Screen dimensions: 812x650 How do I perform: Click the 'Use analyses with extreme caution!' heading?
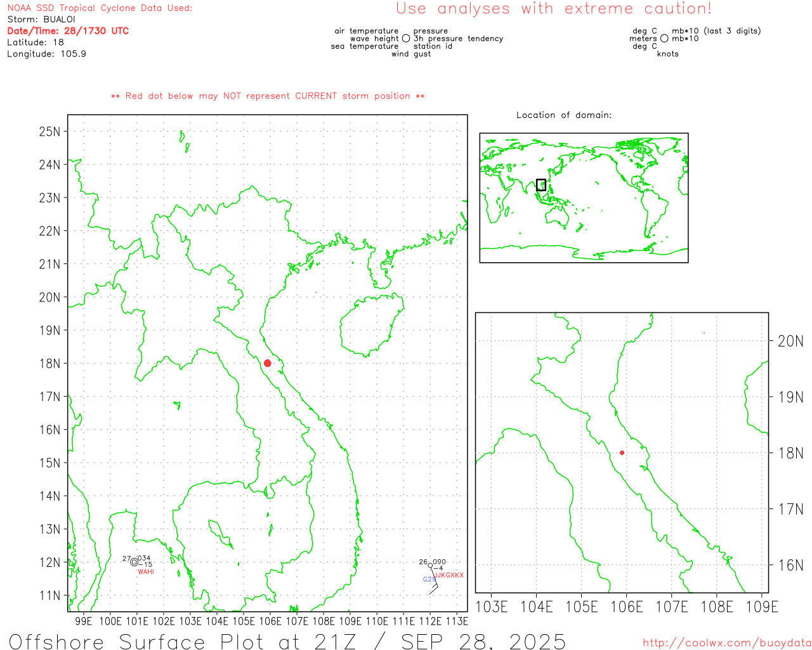(x=553, y=9)
